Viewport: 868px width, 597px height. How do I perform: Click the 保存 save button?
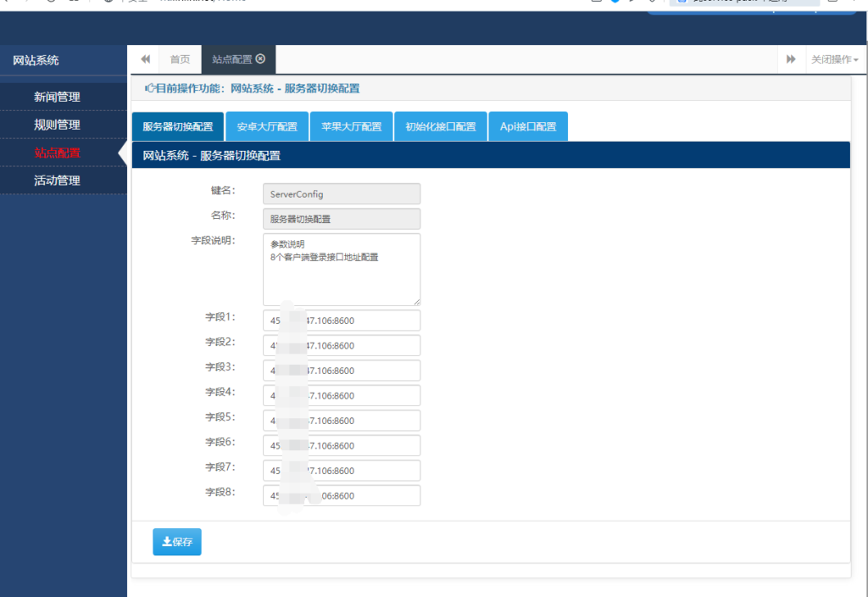coord(177,542)
